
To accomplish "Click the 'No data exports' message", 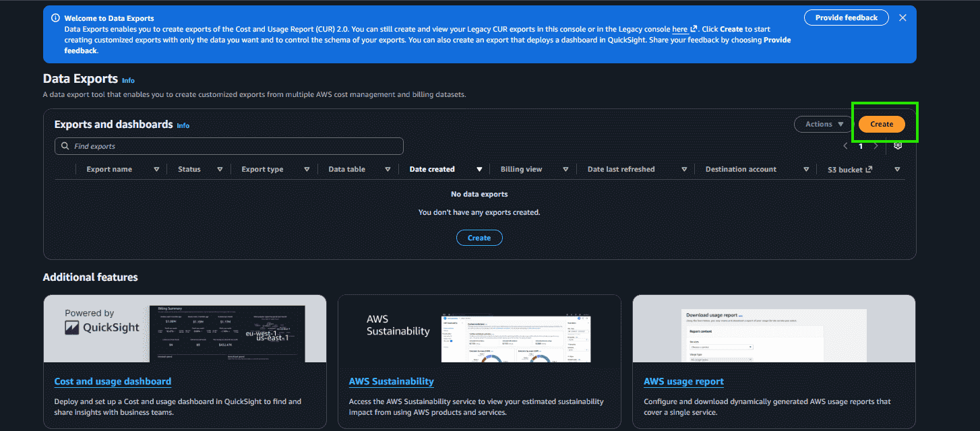I will [479, 194].
